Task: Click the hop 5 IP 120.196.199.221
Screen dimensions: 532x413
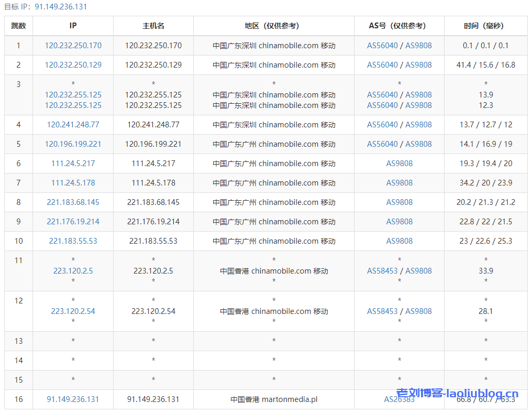Action: pos(73,144)
